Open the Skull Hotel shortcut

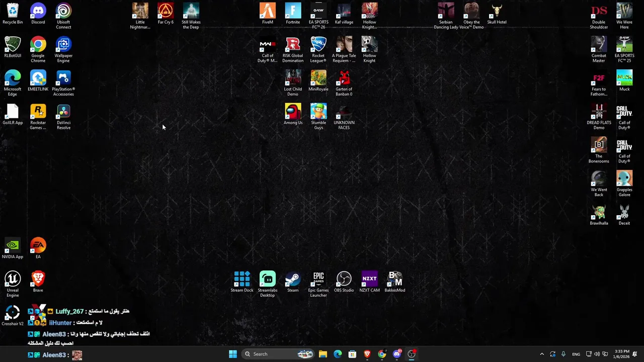coord(497,14)
